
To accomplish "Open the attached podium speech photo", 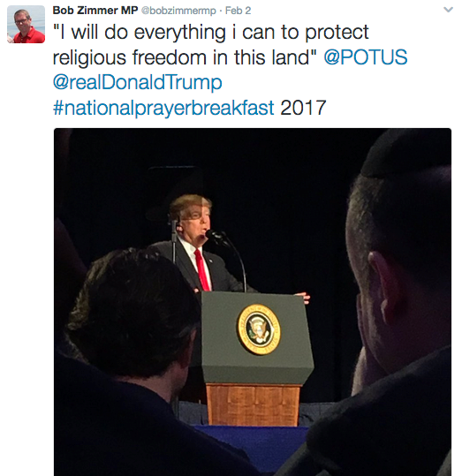I will coord(253,302).
